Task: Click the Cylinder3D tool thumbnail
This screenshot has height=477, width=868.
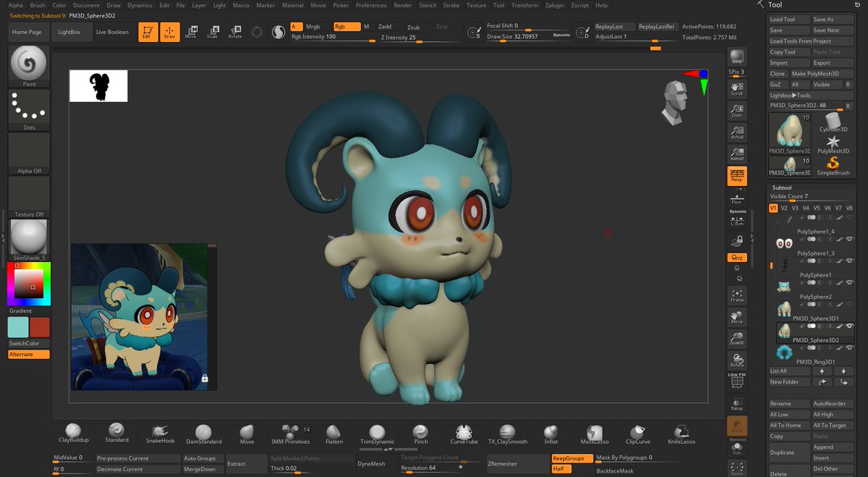Action: [833, 122]
